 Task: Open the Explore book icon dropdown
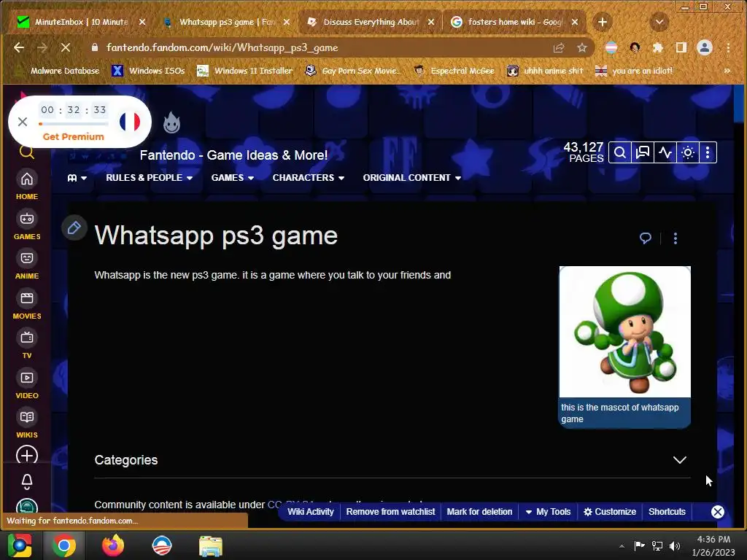[x=77, y=178]
